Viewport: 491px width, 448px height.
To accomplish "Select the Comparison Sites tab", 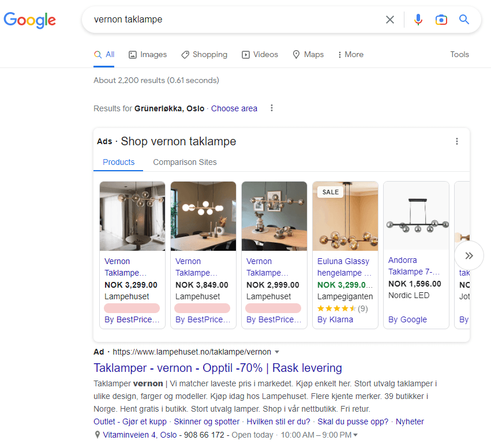I will [185, 162].
